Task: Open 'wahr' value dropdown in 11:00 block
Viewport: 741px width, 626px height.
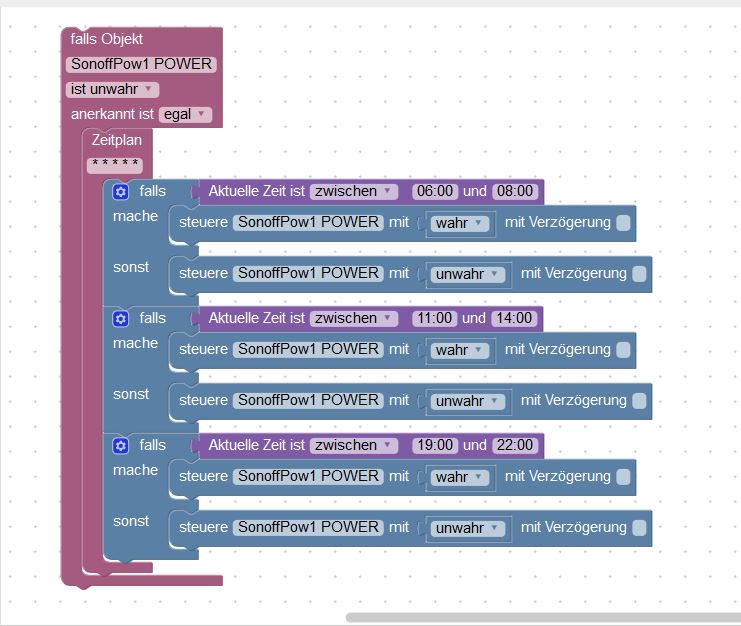Action: click(460, 350)
